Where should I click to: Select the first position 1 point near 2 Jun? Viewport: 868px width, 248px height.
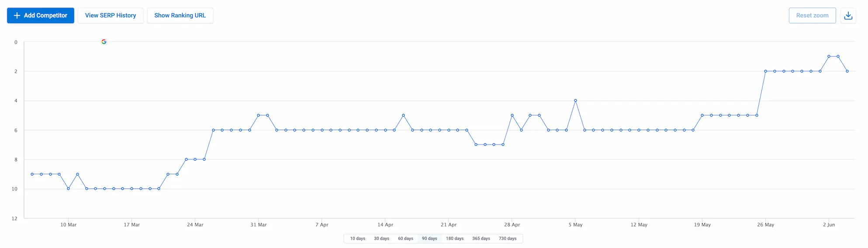(829, 56)
